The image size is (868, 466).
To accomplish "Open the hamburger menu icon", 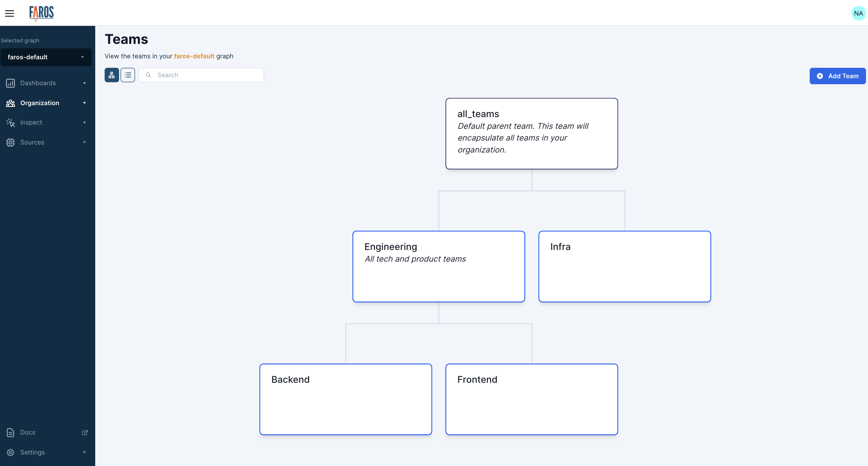I will pyautogui.click(x=9, y=13).
